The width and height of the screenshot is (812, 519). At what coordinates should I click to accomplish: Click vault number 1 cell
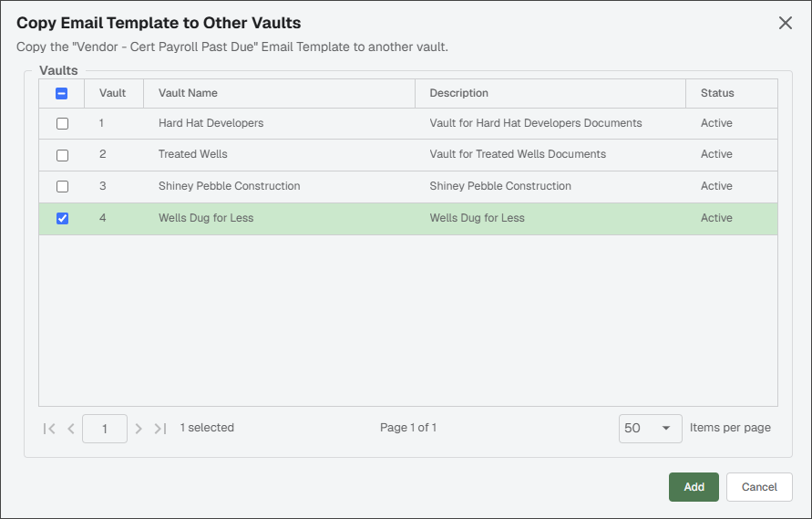point(113,123)
